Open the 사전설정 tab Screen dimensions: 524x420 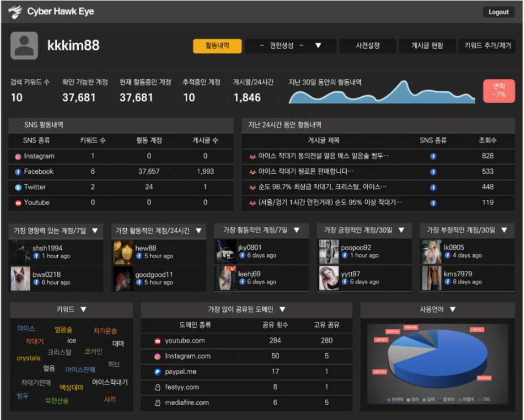[367, 46]
